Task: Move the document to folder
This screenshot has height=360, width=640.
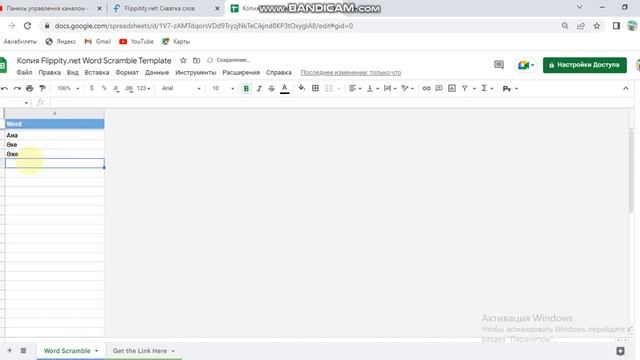Action: pos(196,60)
